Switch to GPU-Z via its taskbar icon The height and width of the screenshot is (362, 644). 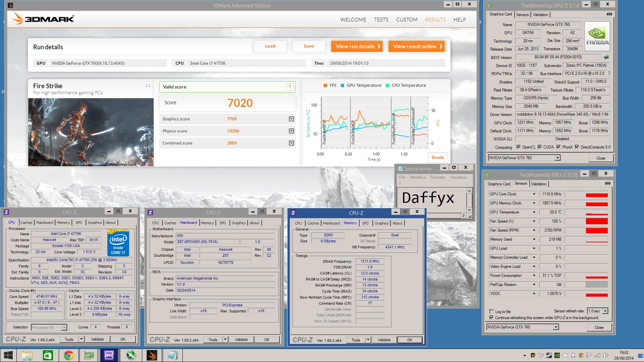tap(89, 355)
